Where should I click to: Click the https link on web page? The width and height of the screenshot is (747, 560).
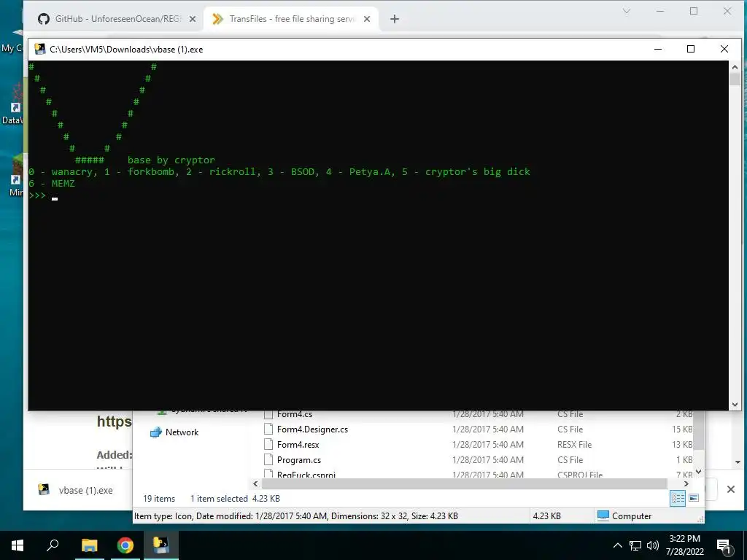(114, 422)
